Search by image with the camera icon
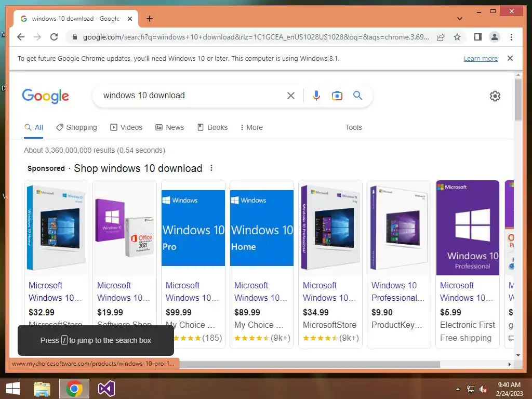 coord(337,96)
